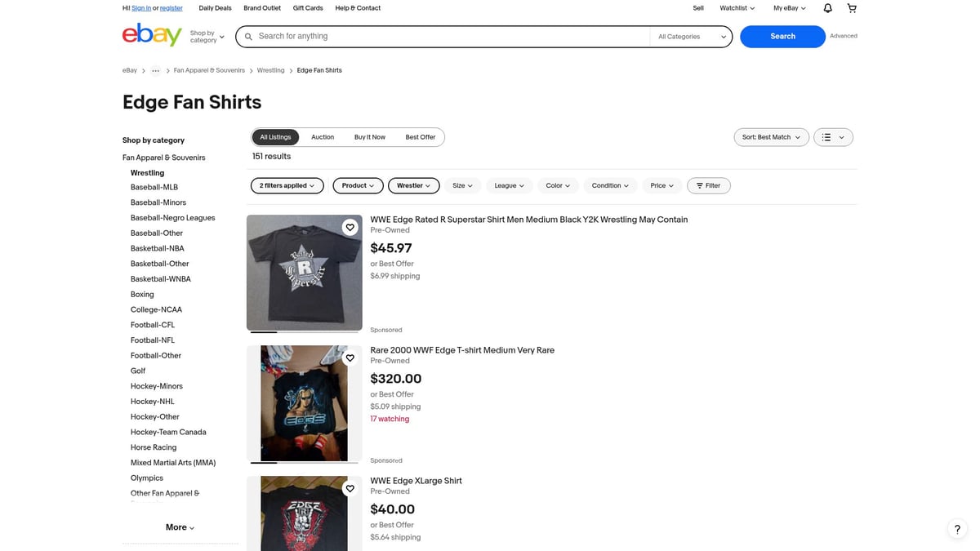
Task: Click the eBay logo
Action: [152, 35]
